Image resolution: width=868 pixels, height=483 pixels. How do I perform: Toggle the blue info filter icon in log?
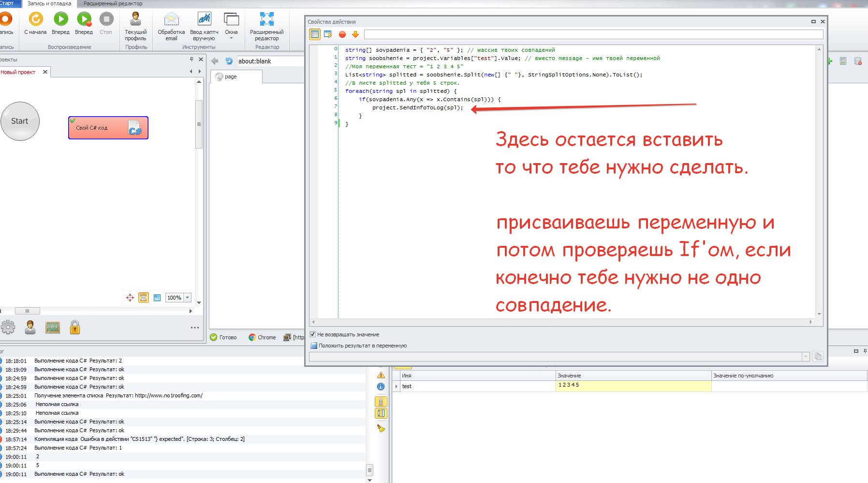coord(381,386)
